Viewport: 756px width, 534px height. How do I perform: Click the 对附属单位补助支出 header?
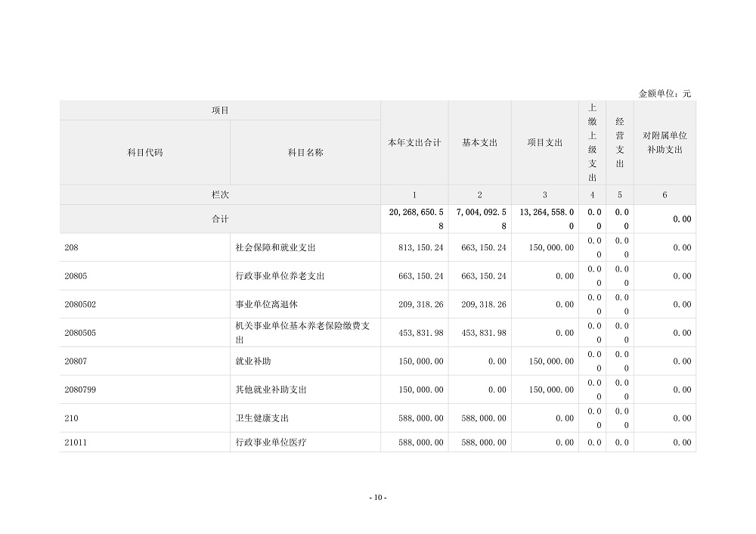(x=665, y=142)
